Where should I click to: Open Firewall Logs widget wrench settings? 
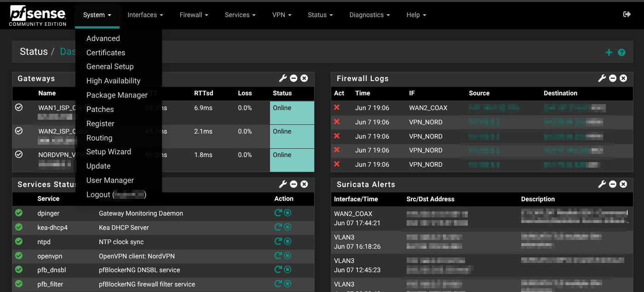602,78
